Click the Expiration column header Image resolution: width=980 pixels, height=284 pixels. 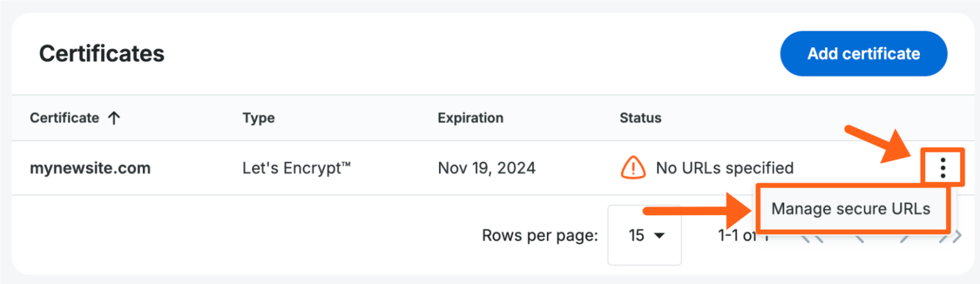pyautogui.click(x=470, y=118)
